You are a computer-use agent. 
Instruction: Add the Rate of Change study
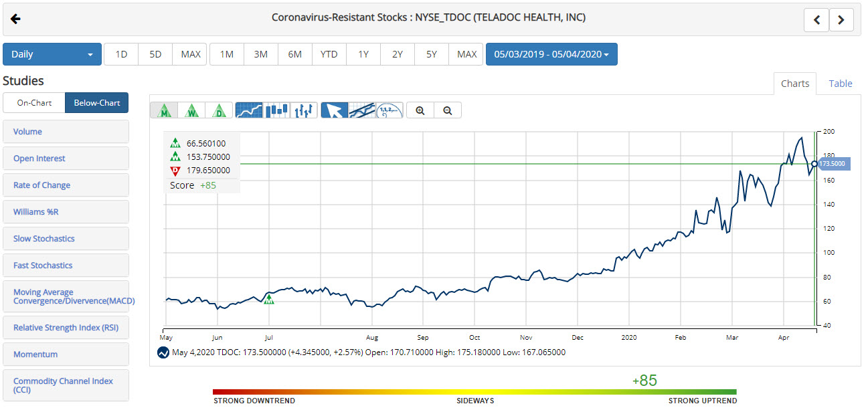tap(66, 185)
